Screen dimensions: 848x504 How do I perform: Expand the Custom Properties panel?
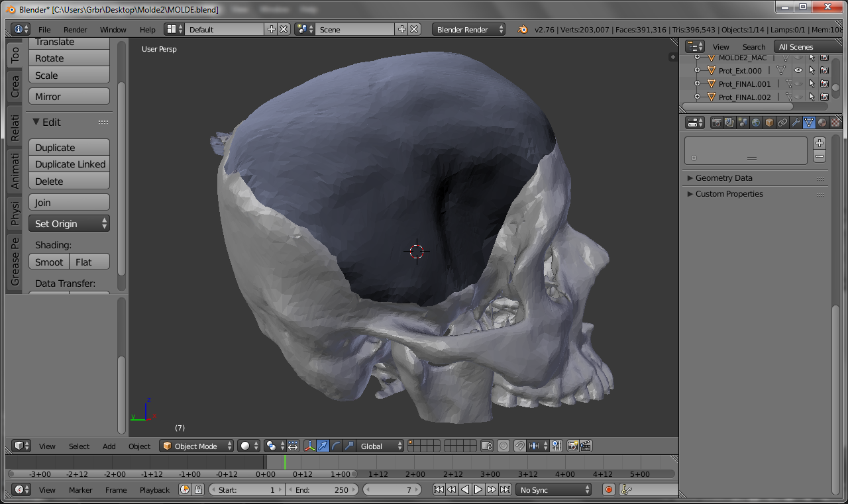click(755, 194)
